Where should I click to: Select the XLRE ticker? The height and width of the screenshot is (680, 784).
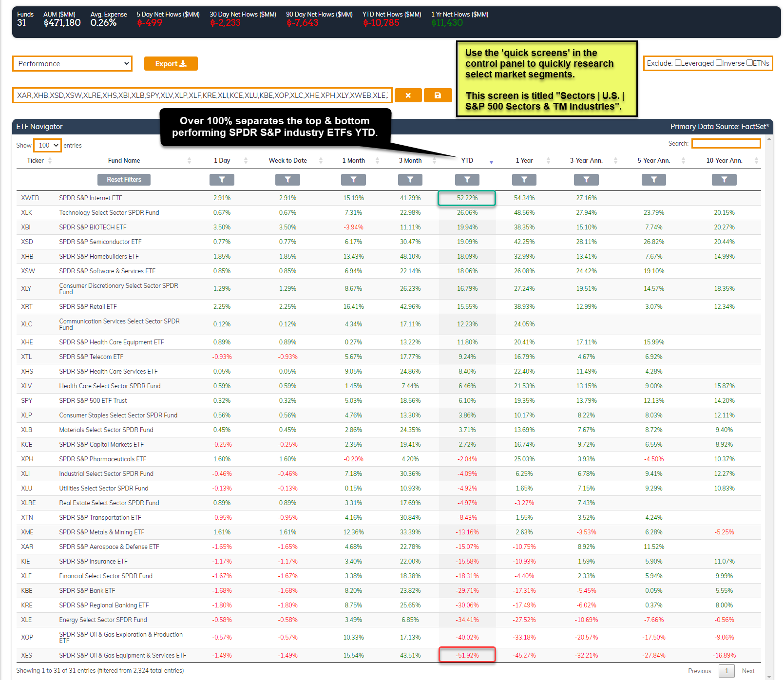coord(28,503)
